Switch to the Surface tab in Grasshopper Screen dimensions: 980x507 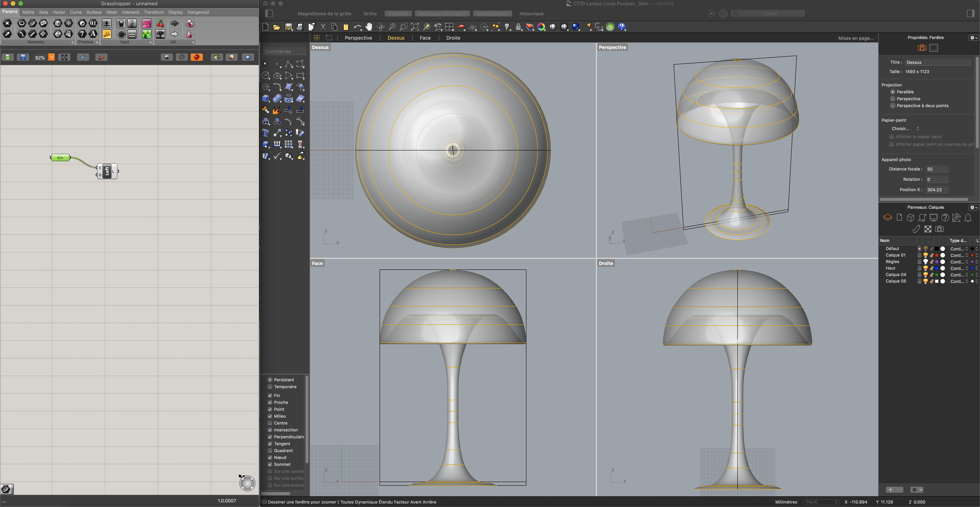pos(94,12)
